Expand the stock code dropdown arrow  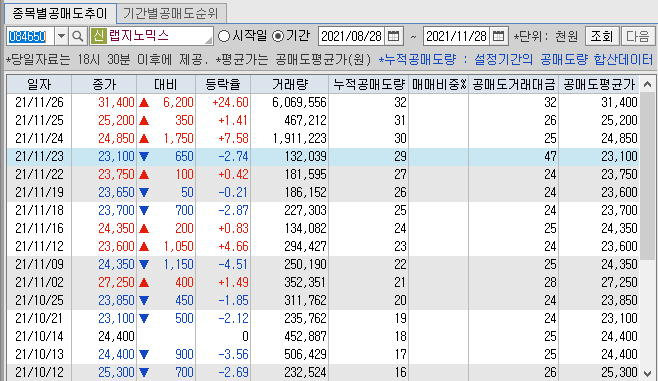61,36
